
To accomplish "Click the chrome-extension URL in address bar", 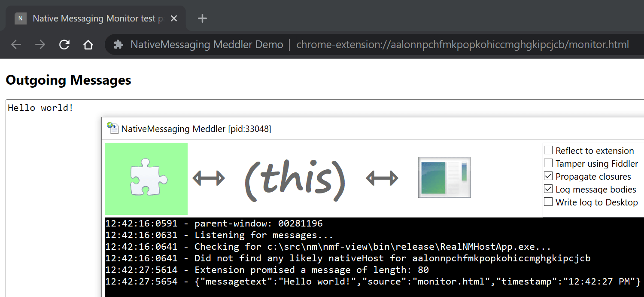I will (462, 45).
